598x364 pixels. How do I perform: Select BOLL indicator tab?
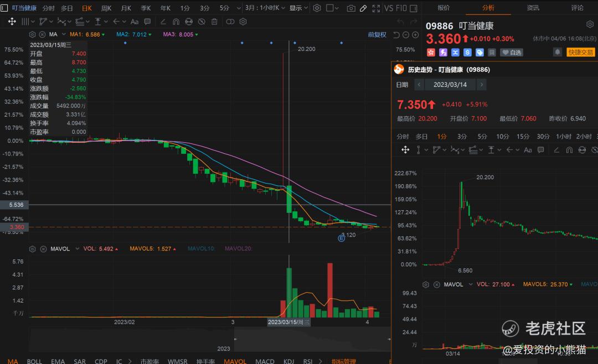click(x=34, y=361)
